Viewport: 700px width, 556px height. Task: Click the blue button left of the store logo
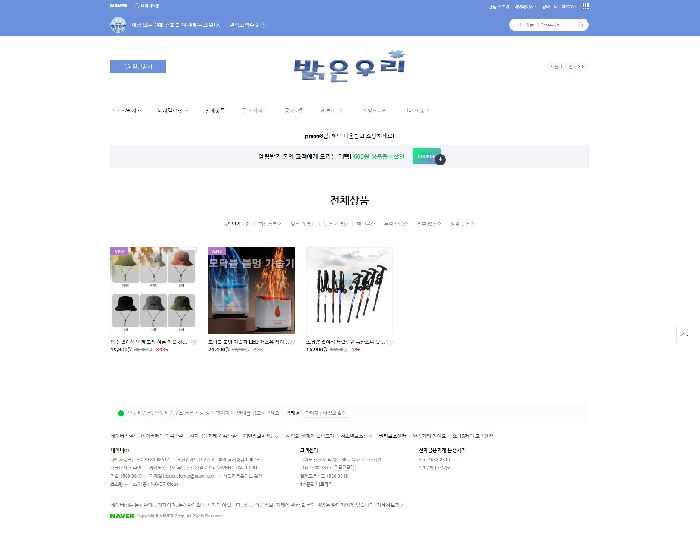pos(138,67)
